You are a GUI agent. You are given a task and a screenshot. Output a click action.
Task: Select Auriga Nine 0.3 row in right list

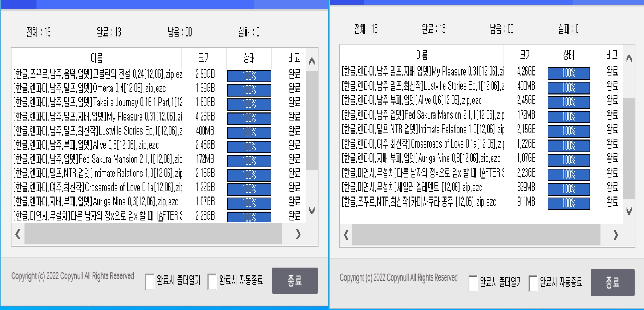pyautogui.click(x=421, y=158)
